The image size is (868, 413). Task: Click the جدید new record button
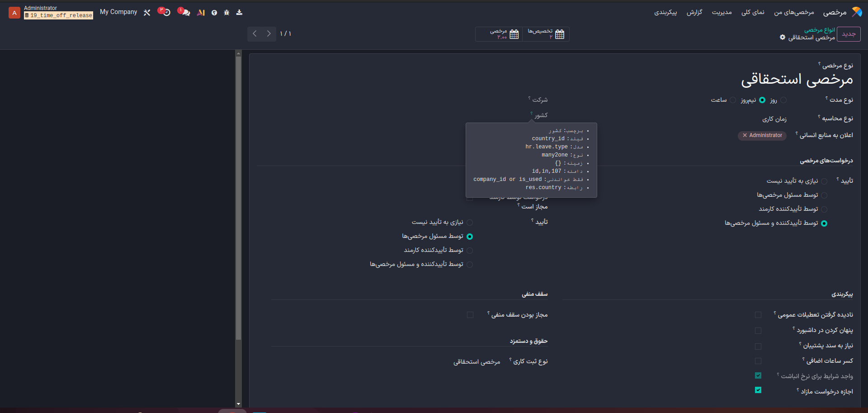tap(849, 34)
